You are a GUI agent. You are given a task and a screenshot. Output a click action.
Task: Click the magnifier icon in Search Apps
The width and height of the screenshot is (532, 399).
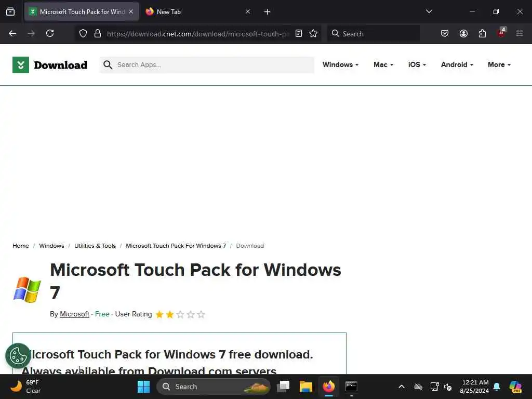(x=108, y=65)
